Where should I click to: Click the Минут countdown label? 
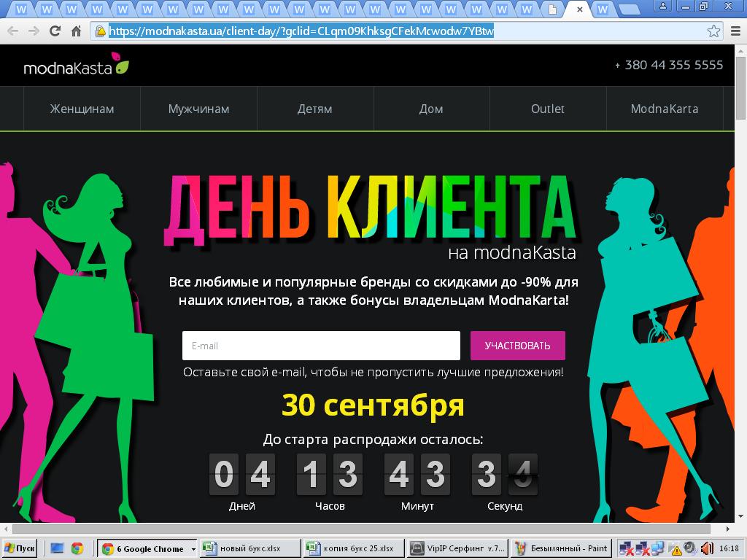click(x=417, y=506)
